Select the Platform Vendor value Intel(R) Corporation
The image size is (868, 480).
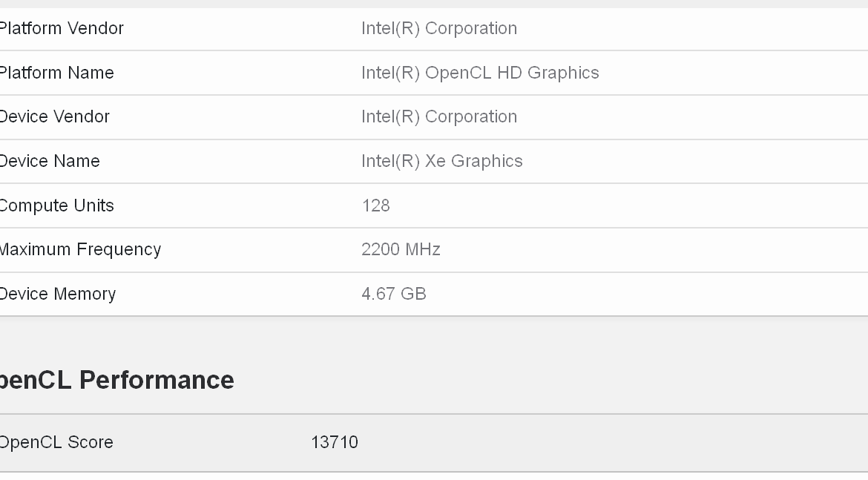pyautogui.click(x=438, y=28)
